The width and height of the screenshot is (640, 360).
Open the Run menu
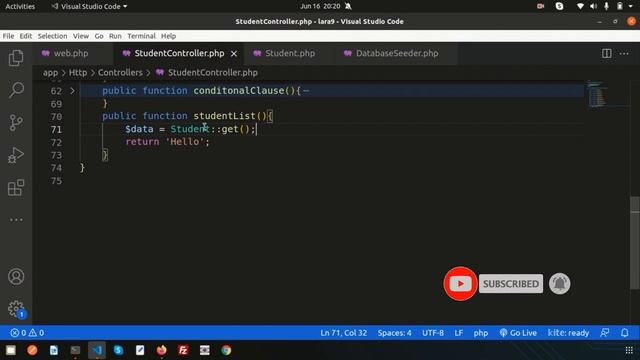[115, 36]
